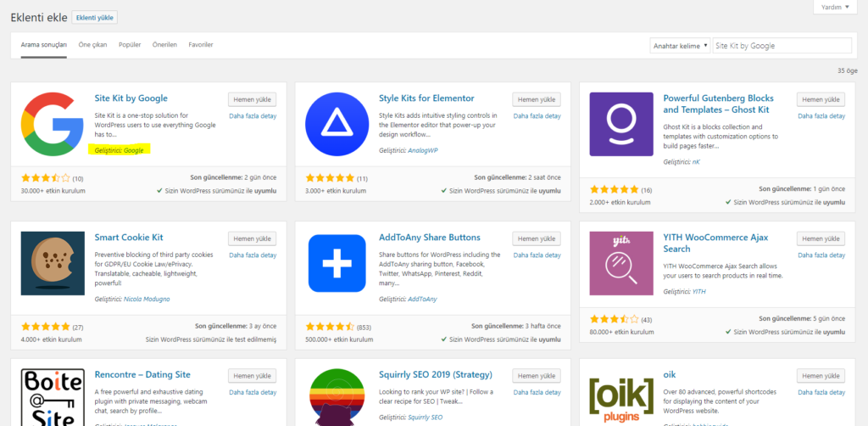Click 'Sizin WordPress sürümünüz ile test edilmemiş' text
Screen dimensions: 868x426
211,339
